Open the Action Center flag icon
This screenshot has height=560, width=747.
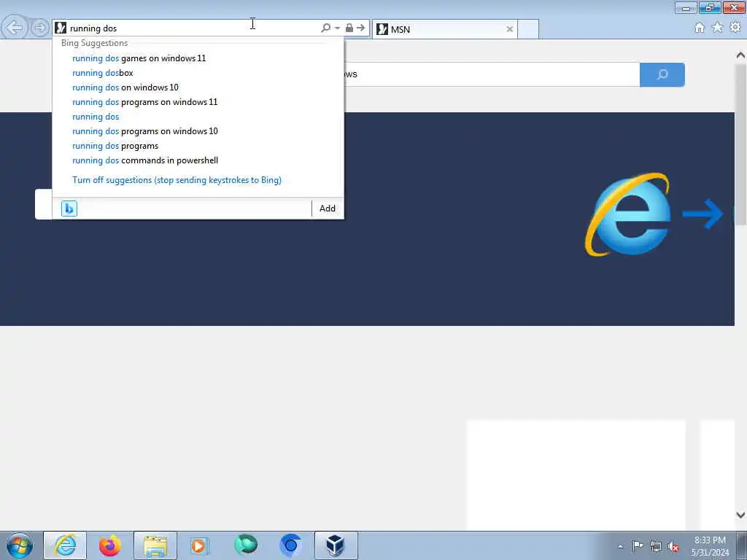pos(638,546)
